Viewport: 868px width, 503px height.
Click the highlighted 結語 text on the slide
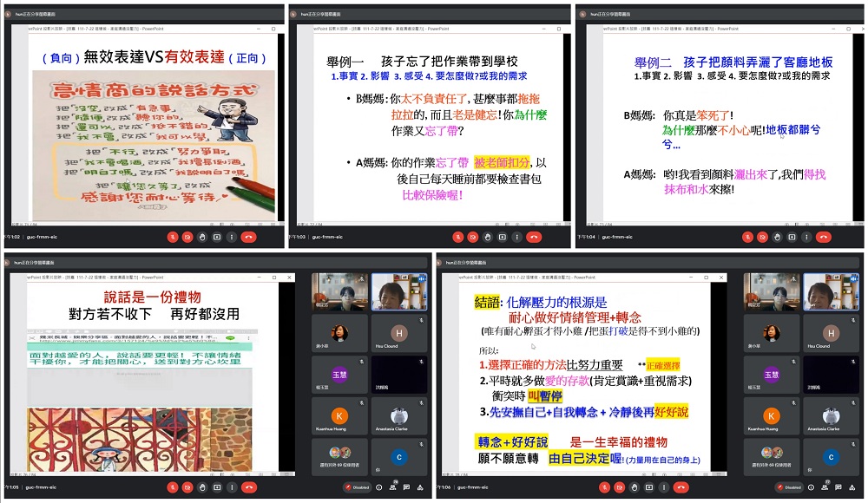tap(487, 302)
